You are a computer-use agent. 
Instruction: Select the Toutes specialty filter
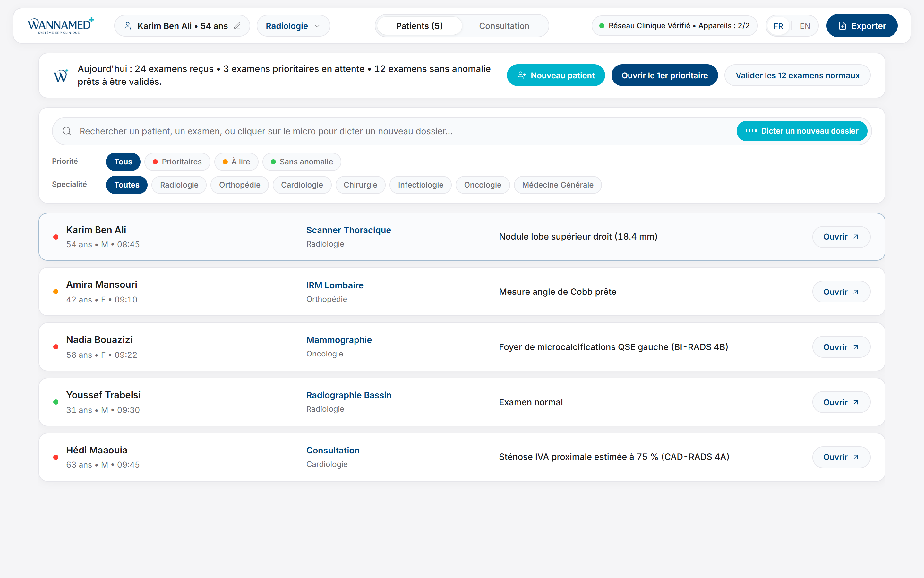tap(127, 185)
